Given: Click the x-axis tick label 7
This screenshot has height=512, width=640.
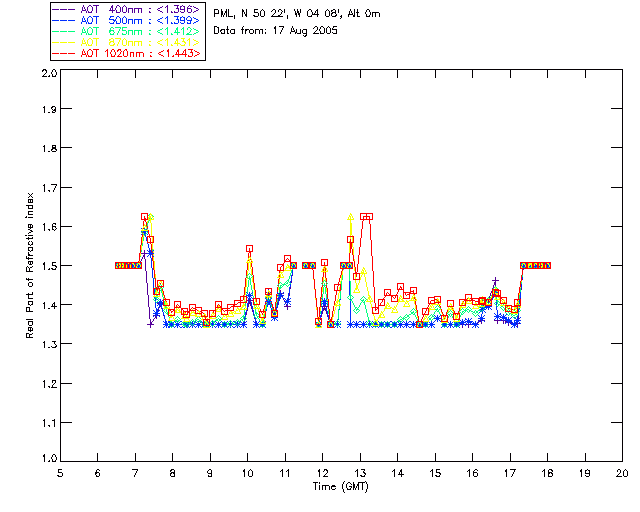Looking at the screenshot, I should [135, 473].
